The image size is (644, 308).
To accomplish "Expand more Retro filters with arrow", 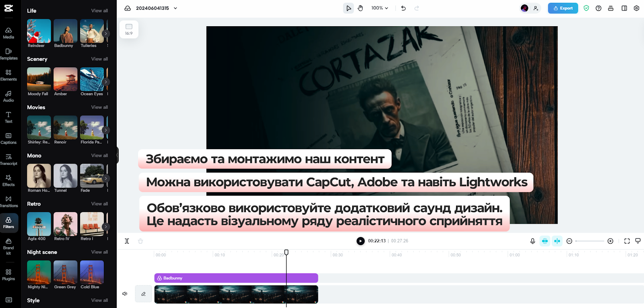I will (105, 227).
